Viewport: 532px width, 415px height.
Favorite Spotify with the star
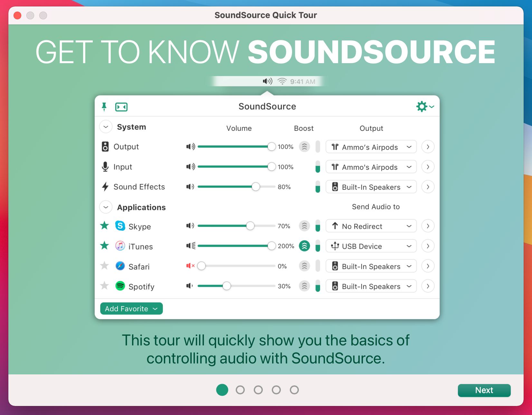pyautogui.click(x=104, y=285)
